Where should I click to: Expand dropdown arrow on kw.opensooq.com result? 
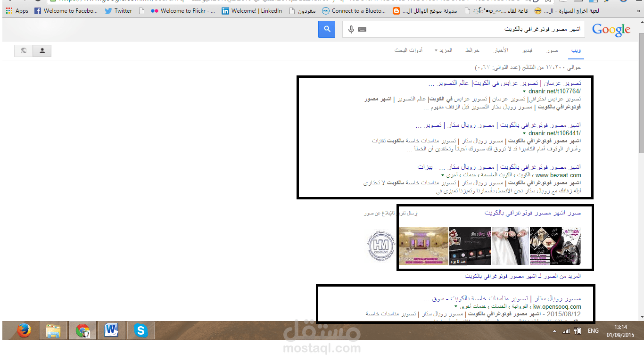456,306
